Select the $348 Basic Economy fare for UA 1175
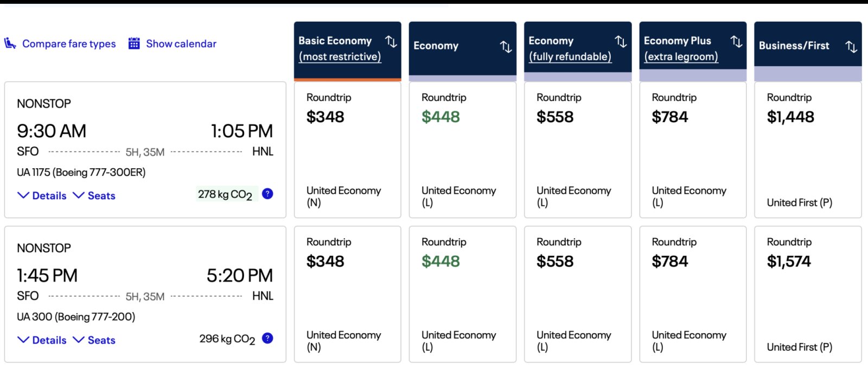Screen dimensions: 868x368 (347, 149)
